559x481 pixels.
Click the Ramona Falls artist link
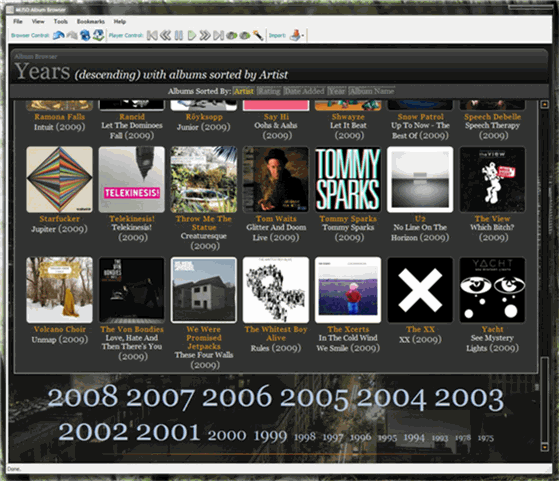pyautogui.click(x=60, y=117)
